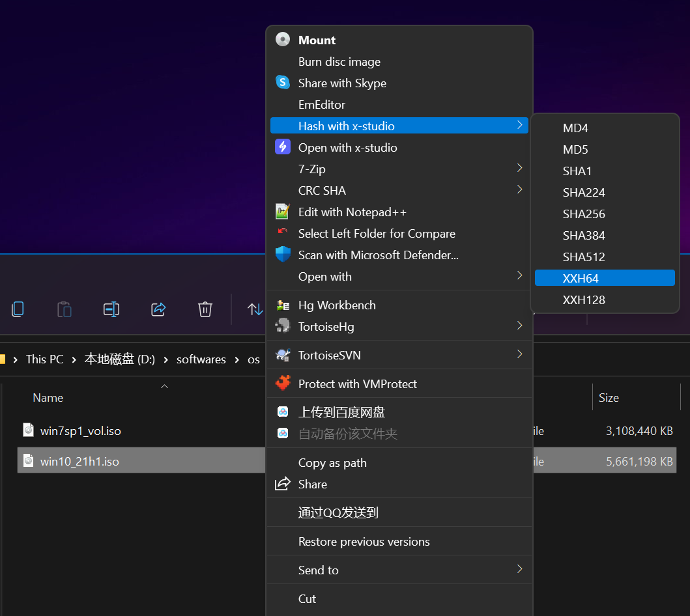Click This PC in address breadcrumb

tap(44, 359)
